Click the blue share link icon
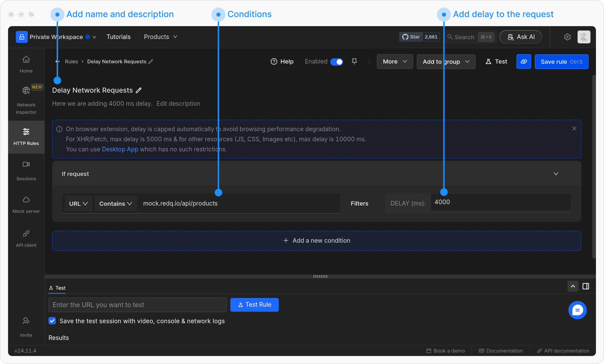Viewport: 604px width, 364px height. click(524, 62)
